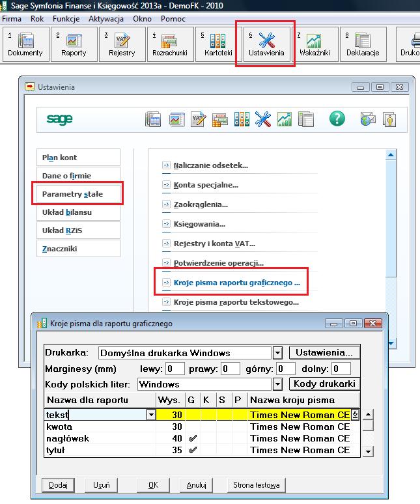Click the binders icon in Ustawienia window
The image size is (420, 504).
242,119
